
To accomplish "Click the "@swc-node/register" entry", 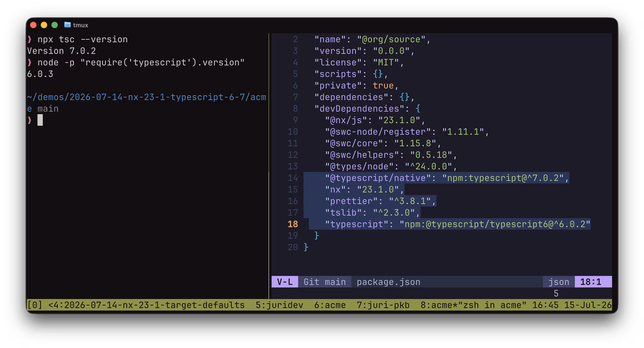I will pos(407,132).
